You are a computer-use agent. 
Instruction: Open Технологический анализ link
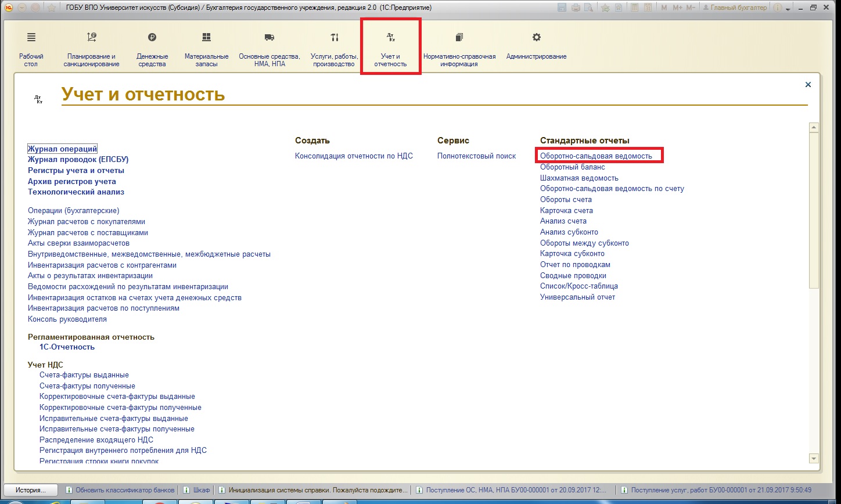(x=76, y=192)
